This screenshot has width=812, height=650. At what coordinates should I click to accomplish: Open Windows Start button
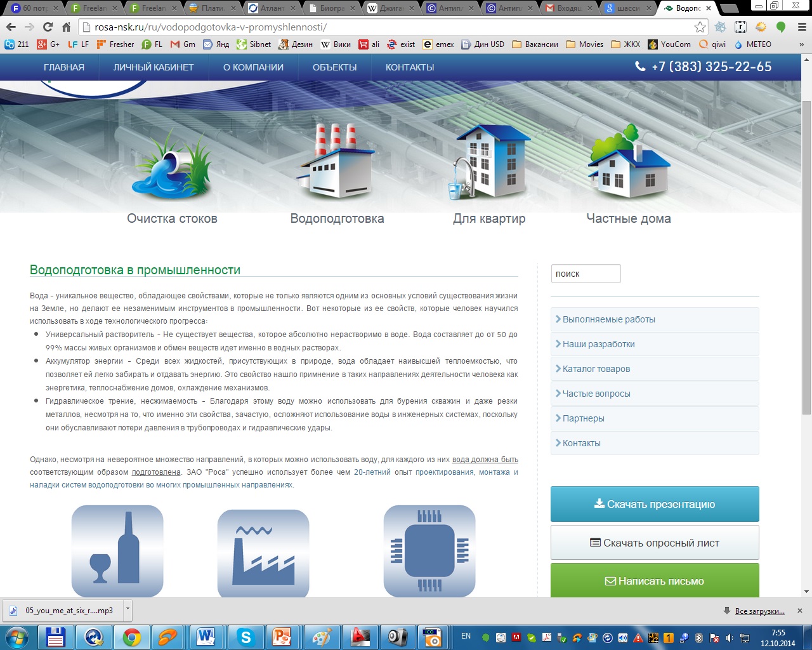17,637
